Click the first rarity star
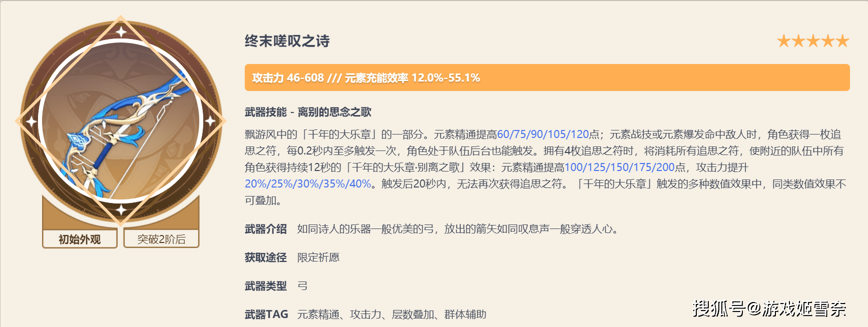Screen dimensions: 868x327 point(784,41)
